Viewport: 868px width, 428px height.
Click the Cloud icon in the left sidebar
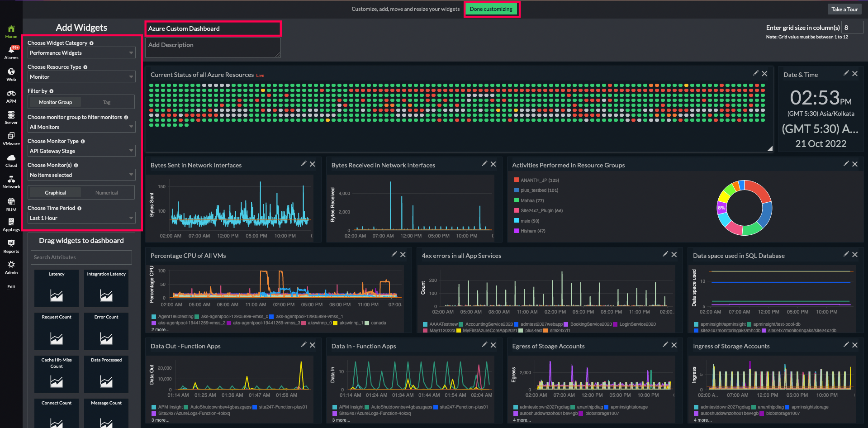(x=11, y=159)
